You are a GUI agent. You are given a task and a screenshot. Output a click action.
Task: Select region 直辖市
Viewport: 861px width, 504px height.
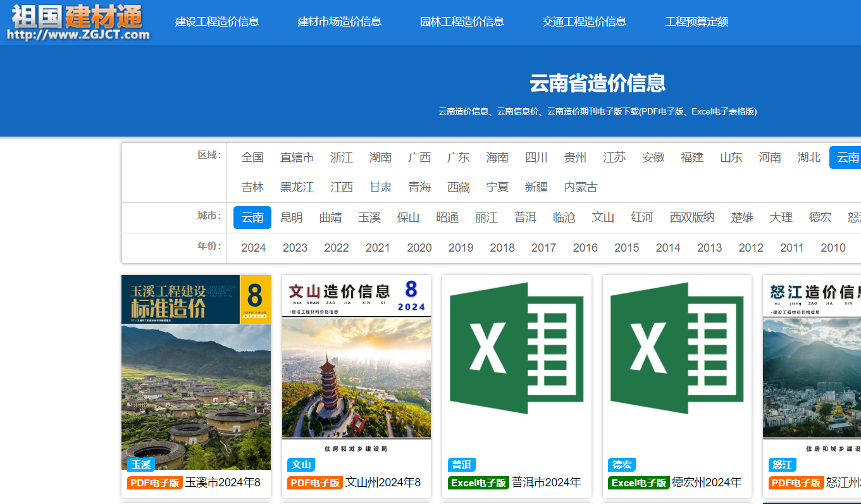pos(297,157)
